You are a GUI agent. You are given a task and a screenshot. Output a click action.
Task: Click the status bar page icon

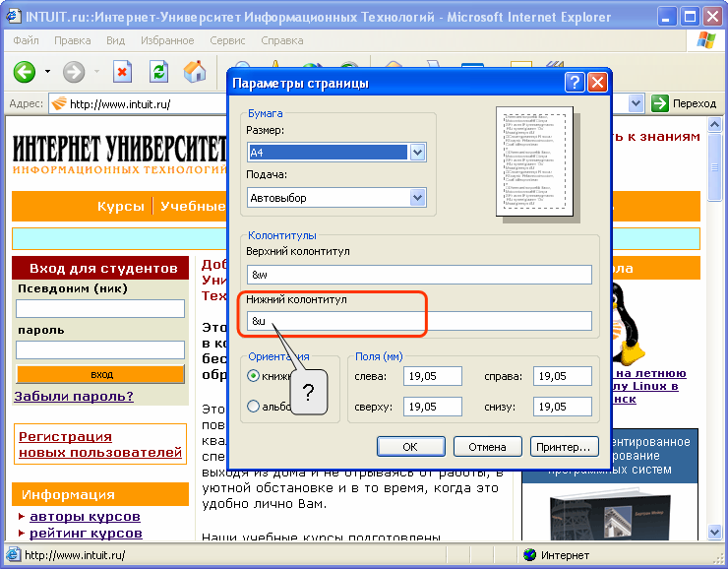coord(13,554)
